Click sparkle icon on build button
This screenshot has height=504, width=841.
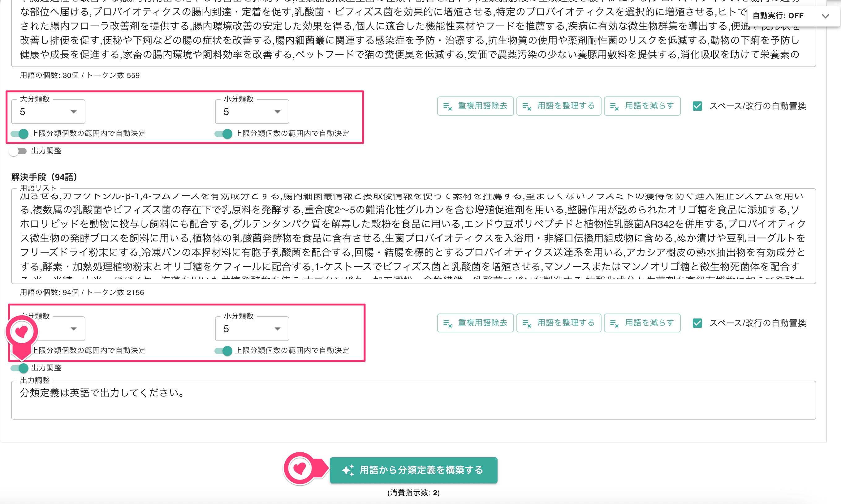pyautogui.click(x=348, y=470)
